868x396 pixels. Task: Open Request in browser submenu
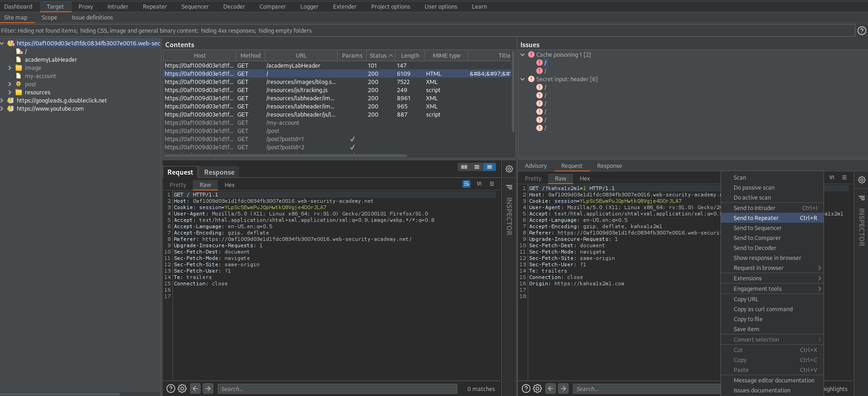coord(772,268)
